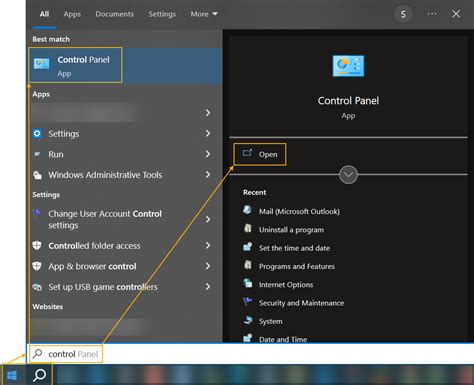Click Open for Control Panel
The image size is (474, 385).
click(x=260, y=154)
